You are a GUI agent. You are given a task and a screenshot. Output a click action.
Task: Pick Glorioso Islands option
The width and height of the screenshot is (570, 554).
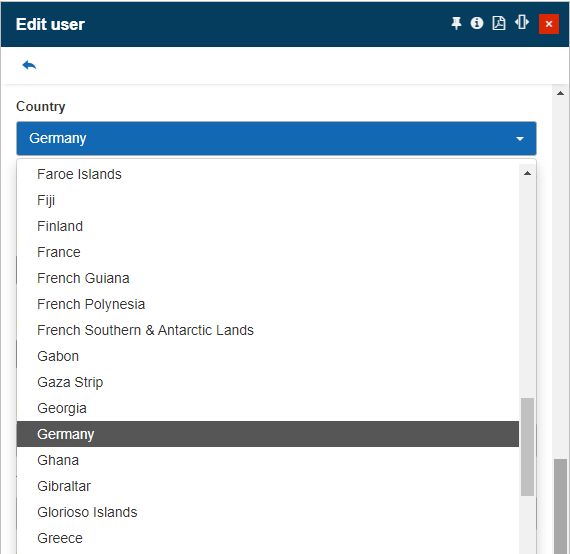point(268,512)
